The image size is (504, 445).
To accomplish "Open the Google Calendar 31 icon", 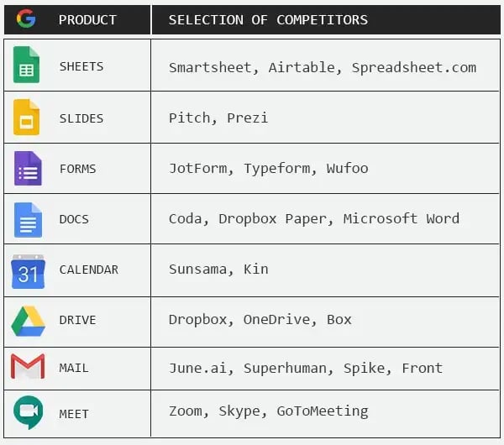I will click(x=28, y=271).
